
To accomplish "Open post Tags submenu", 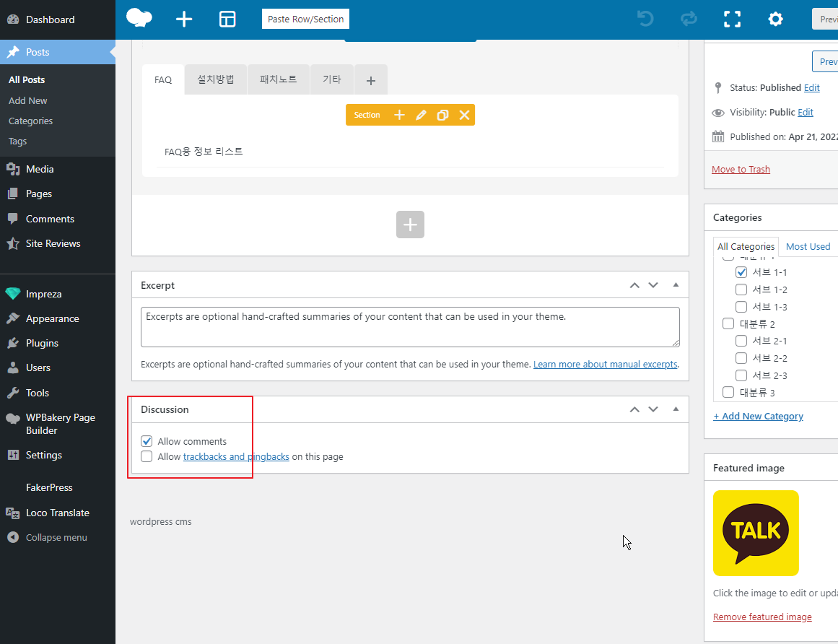I will tap(17, 141).
